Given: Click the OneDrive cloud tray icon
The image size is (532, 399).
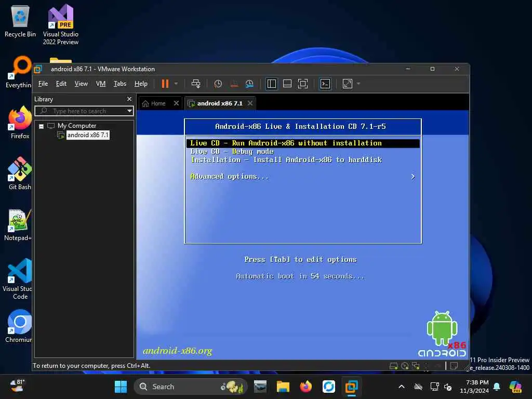Looking at the screenshot, I should pyautogui.click(x=418, y=387).
